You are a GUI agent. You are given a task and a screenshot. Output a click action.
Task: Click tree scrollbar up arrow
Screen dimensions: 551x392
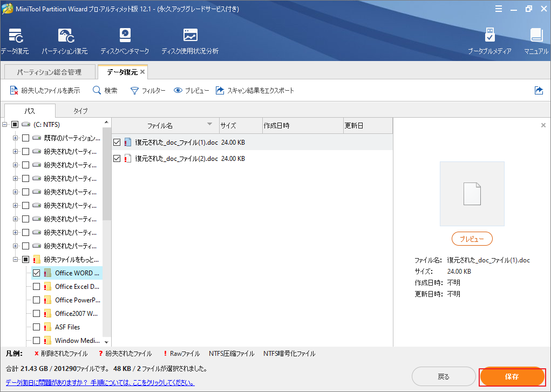[x=106, y=123]
